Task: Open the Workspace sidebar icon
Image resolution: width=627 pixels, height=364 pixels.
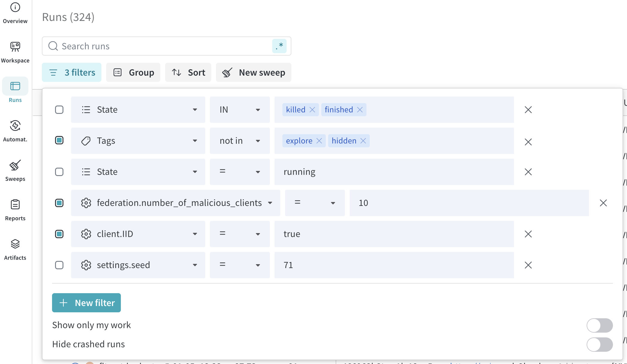Action: point(15,52)
